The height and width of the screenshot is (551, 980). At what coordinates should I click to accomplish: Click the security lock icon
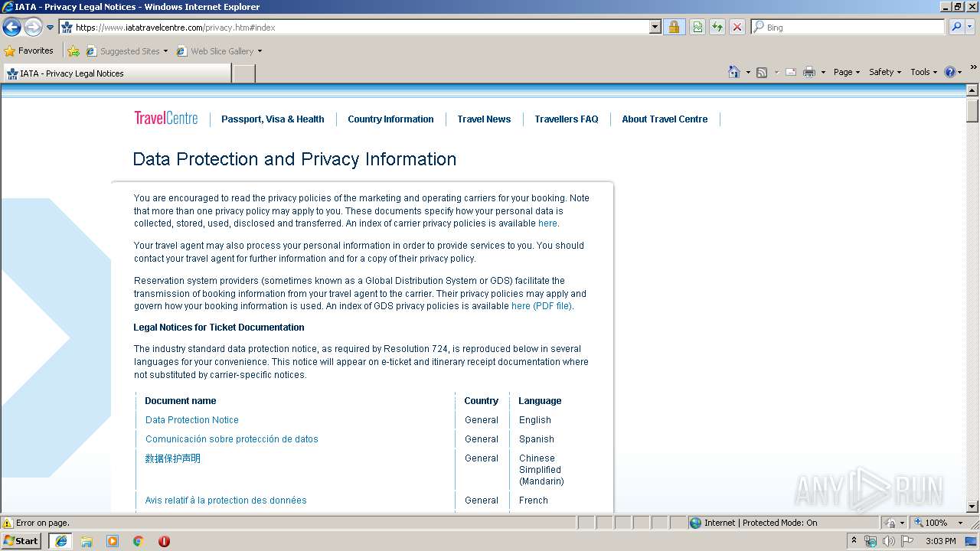(674, 28)
